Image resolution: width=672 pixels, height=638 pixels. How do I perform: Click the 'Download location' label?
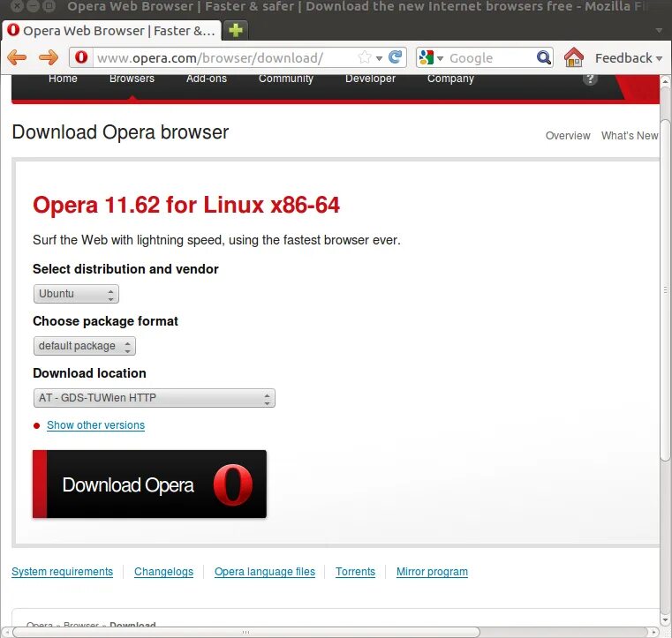[x=89, y=373]
